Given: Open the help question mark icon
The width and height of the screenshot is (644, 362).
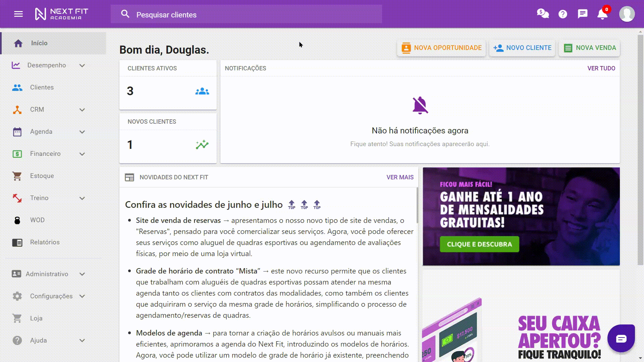Looking at the screenshot, I should click(x=562, y=14).
